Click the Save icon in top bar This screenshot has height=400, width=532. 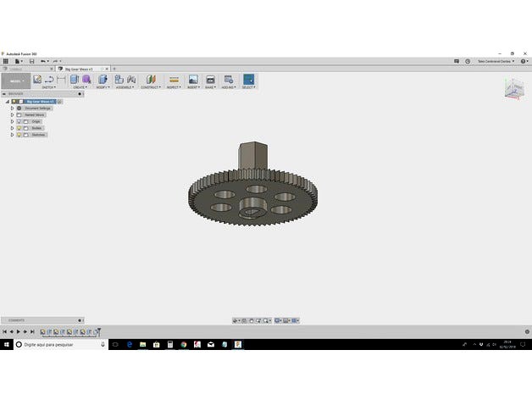coord(31,61)
